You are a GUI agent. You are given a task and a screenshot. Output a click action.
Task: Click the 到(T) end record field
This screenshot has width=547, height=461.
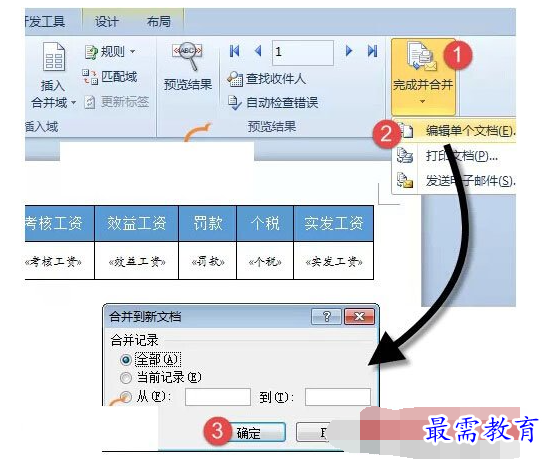pyautogui.click(x=338, y=397)
